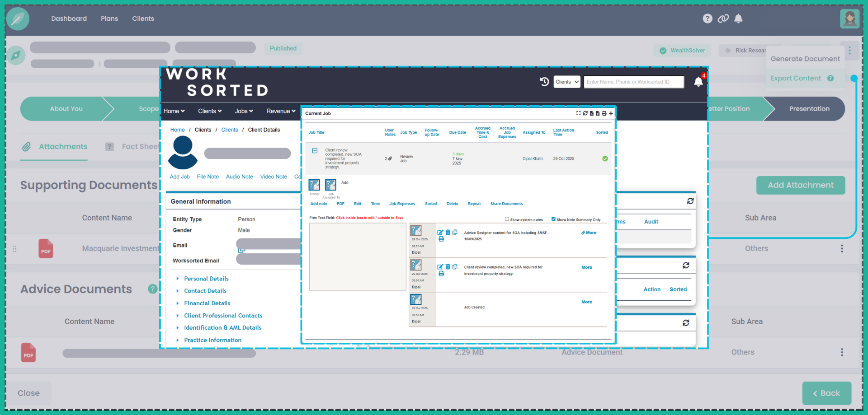This screenshot has width=868, height=415.
Task: Click the plus icon in Current Job header
Action: point(611,113)
